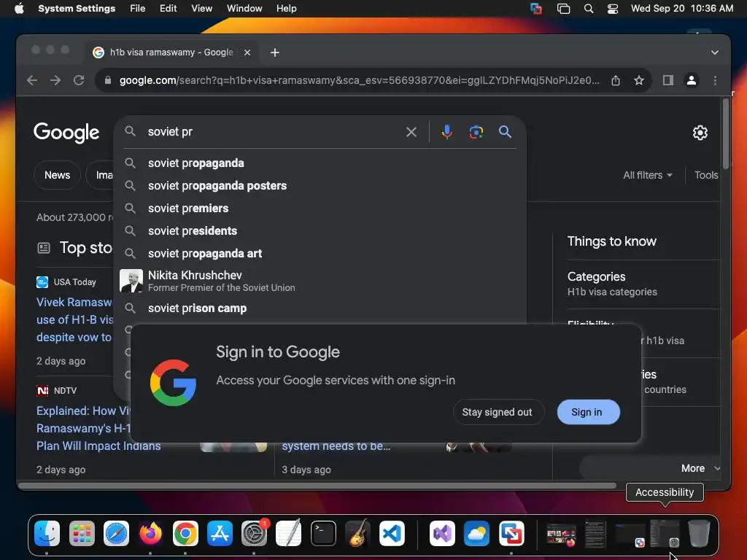Click the Chrome forward arrow

coord(55,80)
